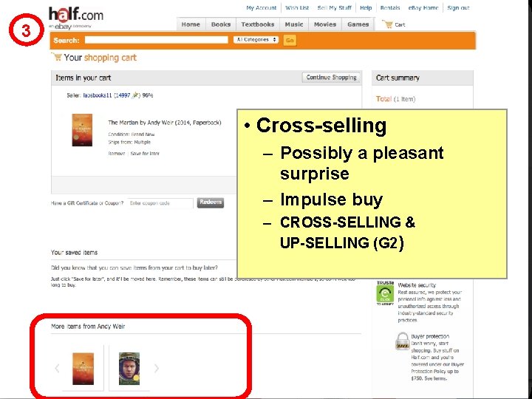Screen dimensions: 532x399
Task: Click the shopping cart heading icon
Action: click(x=57, y=57)
